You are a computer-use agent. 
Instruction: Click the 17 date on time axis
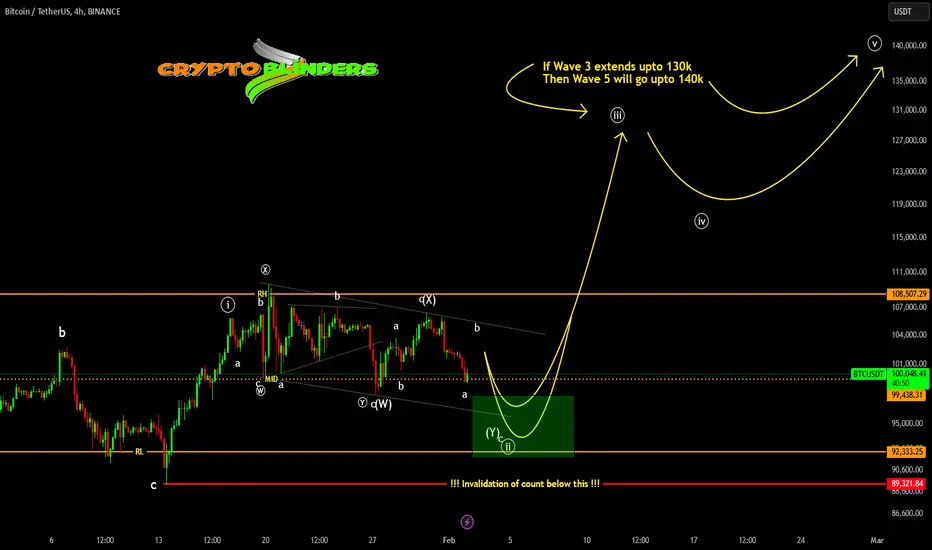[x=694, y=540]
